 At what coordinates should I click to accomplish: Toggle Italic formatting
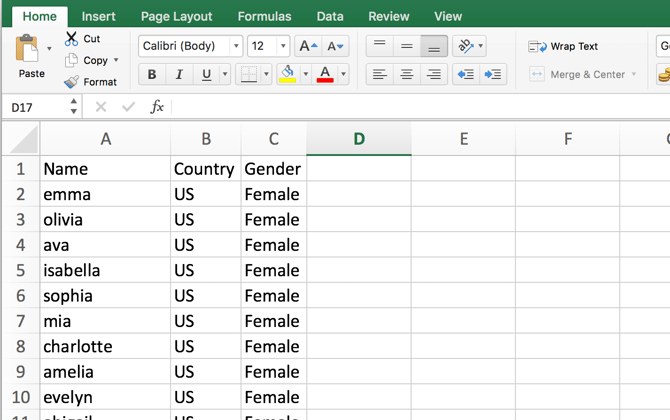pos(179,74)
